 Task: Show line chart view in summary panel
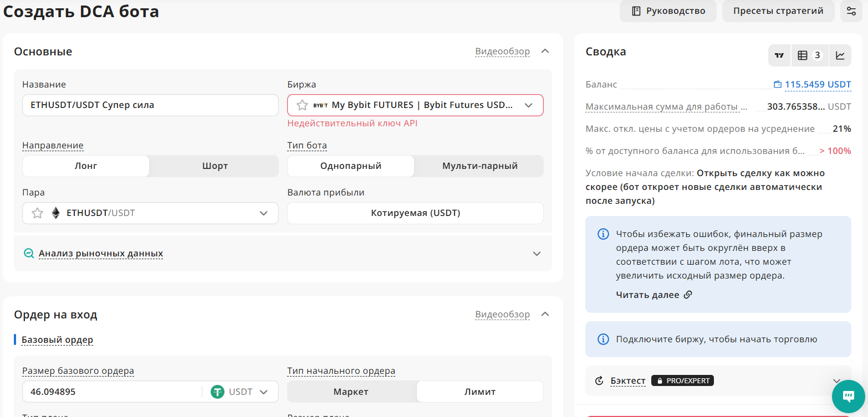[x=840, y=55]
